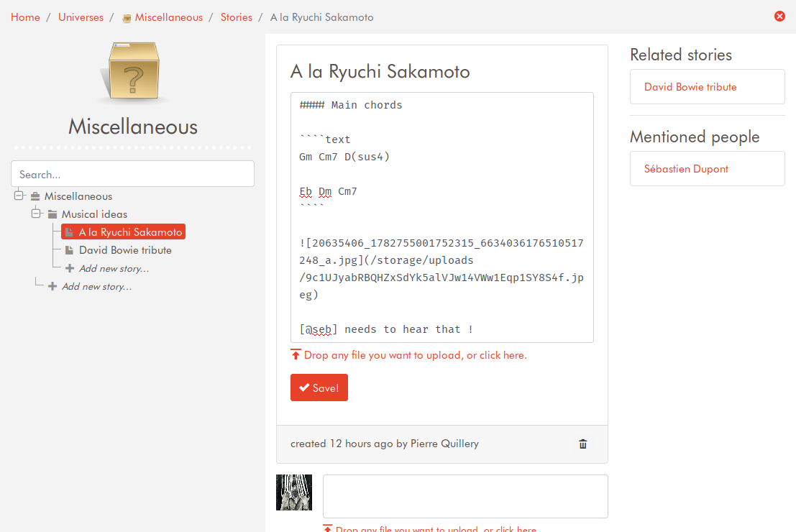
Task: Click the document icon beside David Bowie tribute
Action: click(70, 250)
